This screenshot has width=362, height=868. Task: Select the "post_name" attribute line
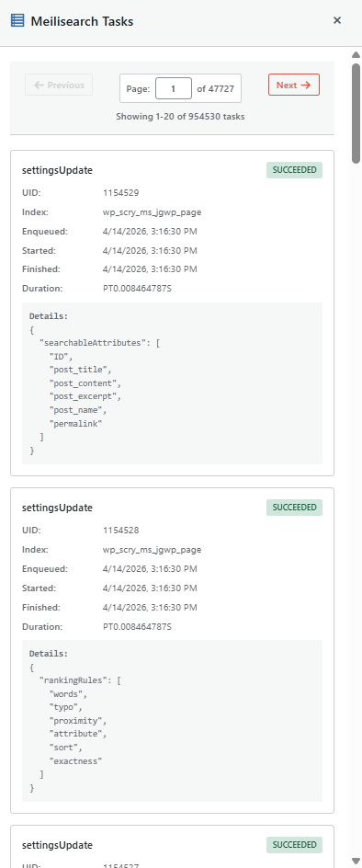click(x=77, y=410)
